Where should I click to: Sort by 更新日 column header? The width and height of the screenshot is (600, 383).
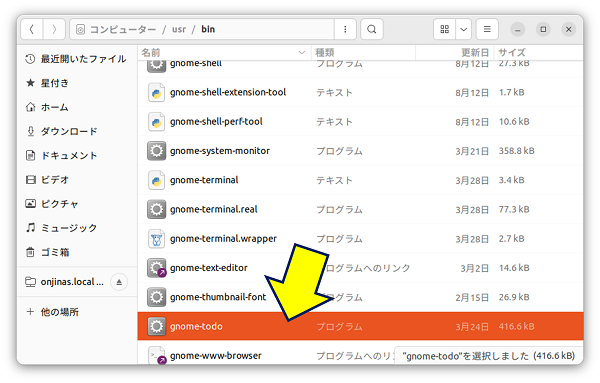[455, 52]
